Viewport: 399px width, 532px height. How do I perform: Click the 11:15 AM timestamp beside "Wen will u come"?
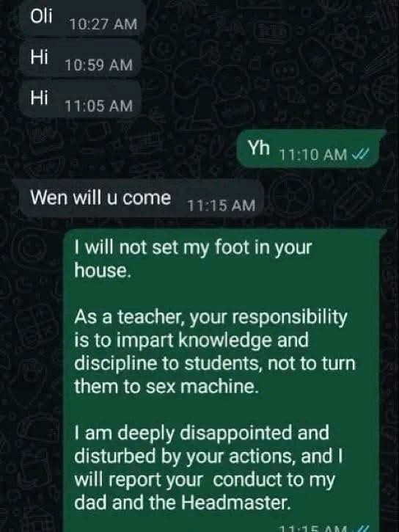point(221,205)
